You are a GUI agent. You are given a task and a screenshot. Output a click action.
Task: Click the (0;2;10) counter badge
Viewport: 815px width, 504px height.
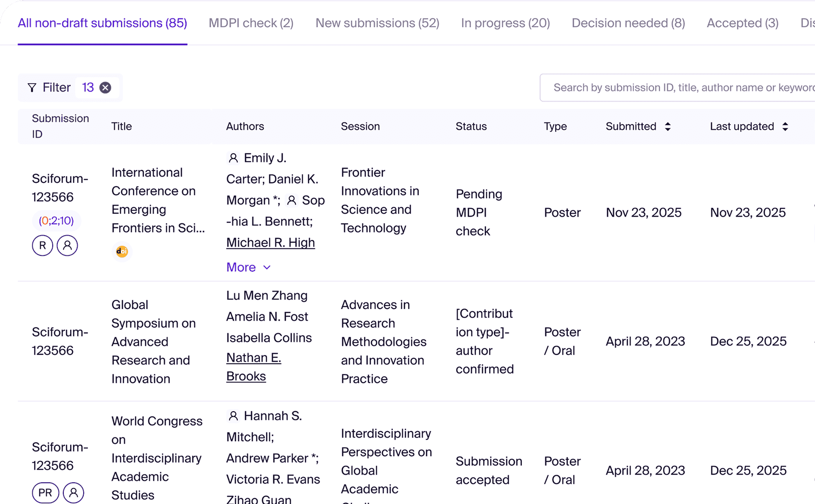(x=56, y=221)
